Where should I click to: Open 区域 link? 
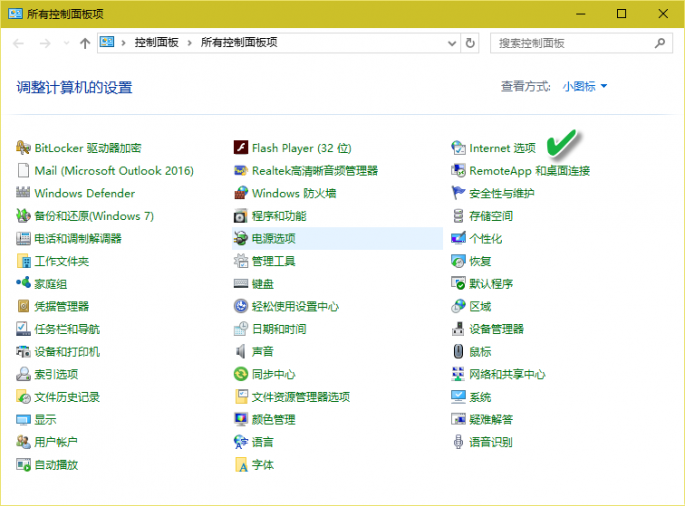tap(480, 306)
